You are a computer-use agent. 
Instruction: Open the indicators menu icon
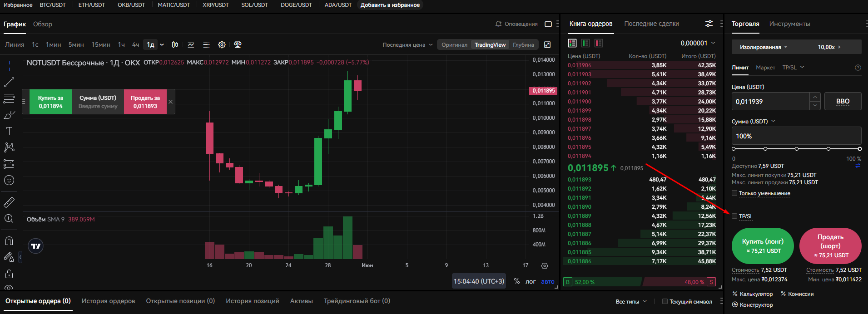click(x=191, y=44)
